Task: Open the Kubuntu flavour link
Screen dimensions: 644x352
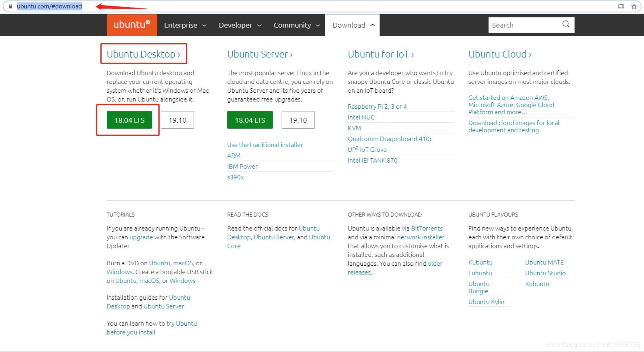Action: 480,262
